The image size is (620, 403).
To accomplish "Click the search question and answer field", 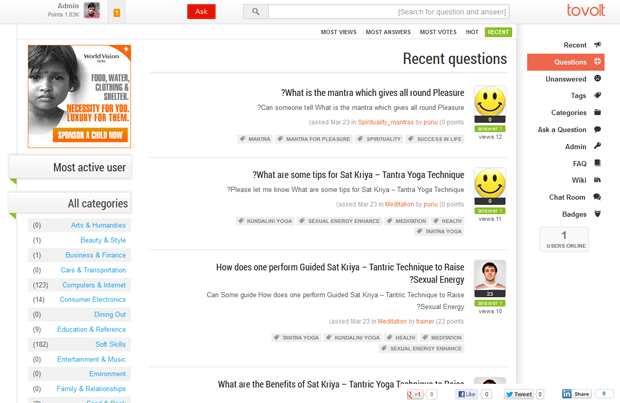I will pos(388,12).
